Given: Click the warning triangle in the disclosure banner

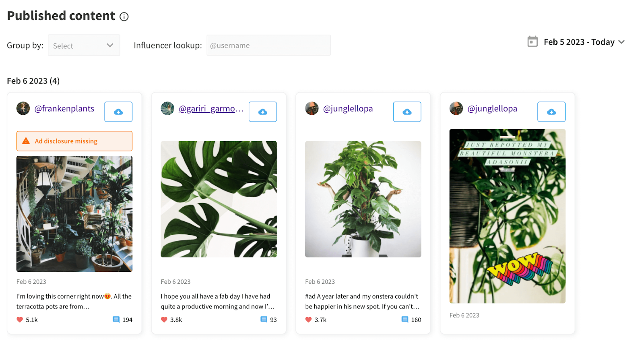Looking at the screenshot, I should click(26, 141).
